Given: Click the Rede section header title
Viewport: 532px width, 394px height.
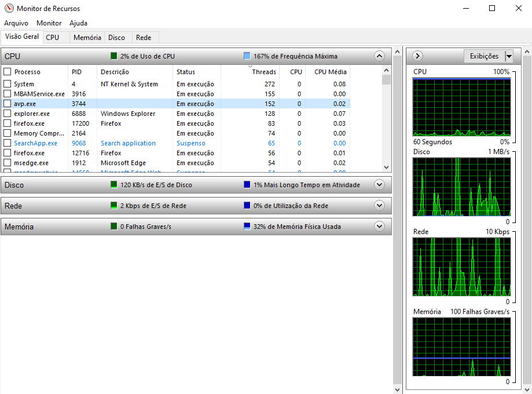Looking at the screenshot, I should pos(13,206).
